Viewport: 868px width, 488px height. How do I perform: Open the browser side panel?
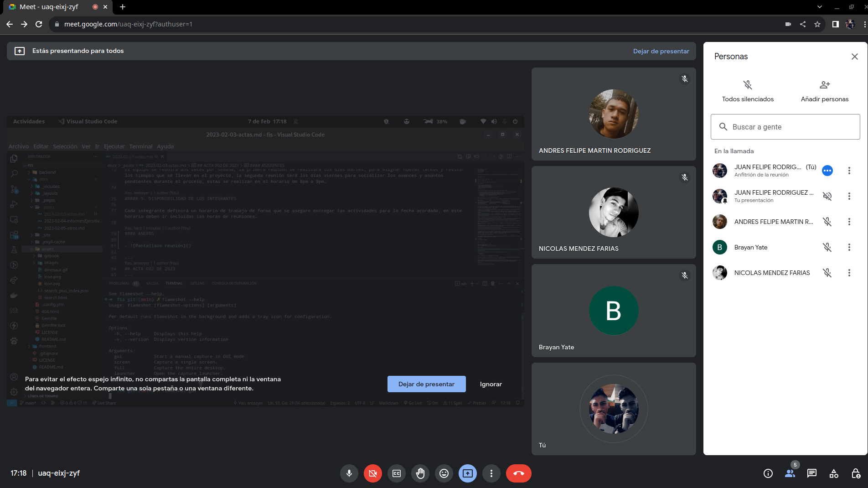click(x=835, y=24)
